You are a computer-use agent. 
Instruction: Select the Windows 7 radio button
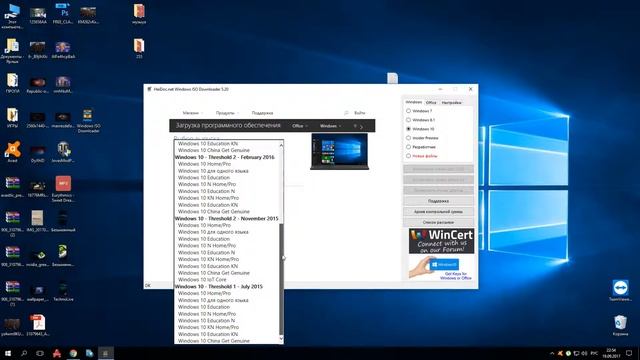point(408,111)
